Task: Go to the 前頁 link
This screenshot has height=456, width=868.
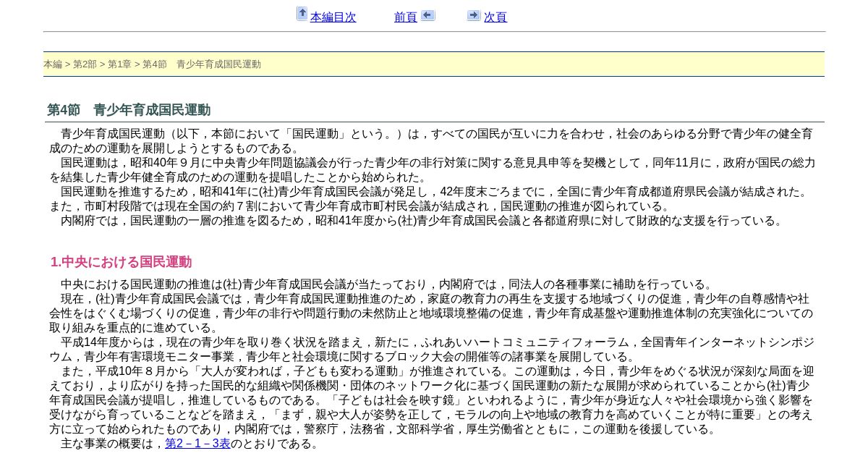Action: 406,17
